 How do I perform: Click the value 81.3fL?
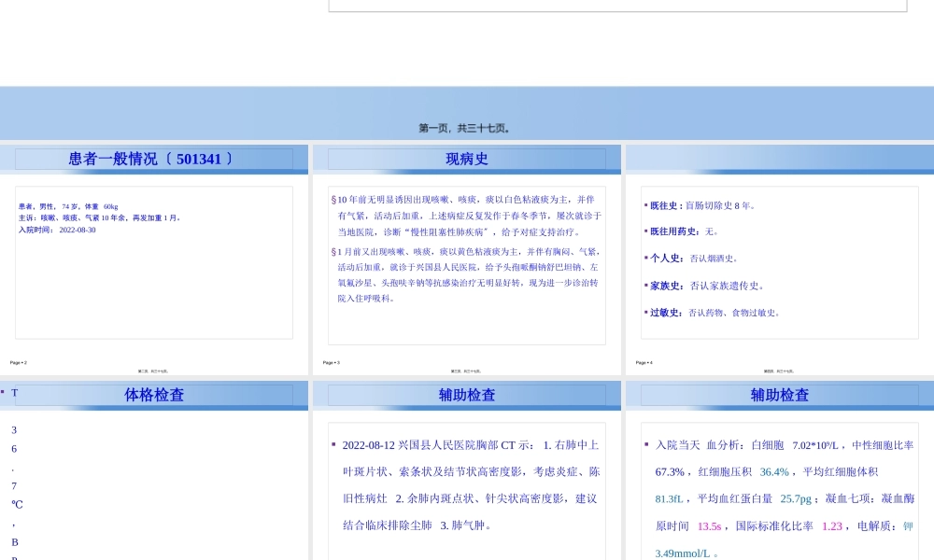click(x=669, y=498)
